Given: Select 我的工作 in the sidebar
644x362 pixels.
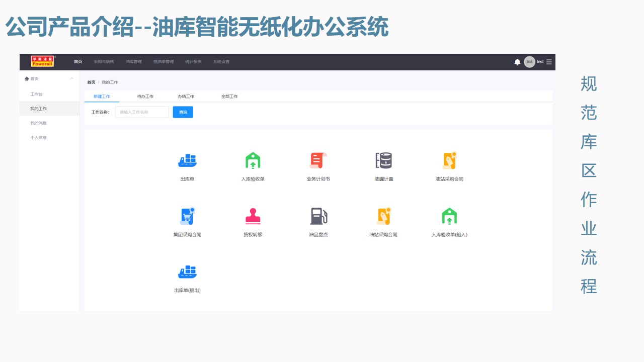Looking at the screenshot, I should [49, 109].
